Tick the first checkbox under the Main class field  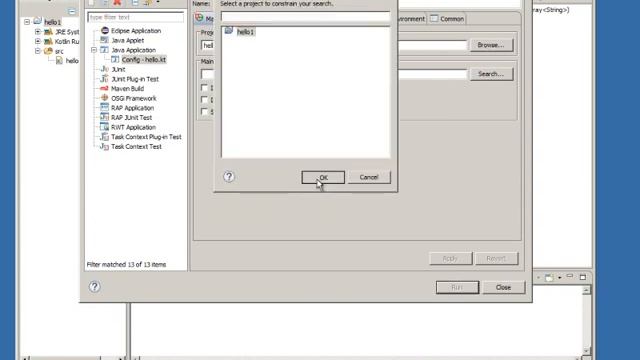[x=204, y=88]
